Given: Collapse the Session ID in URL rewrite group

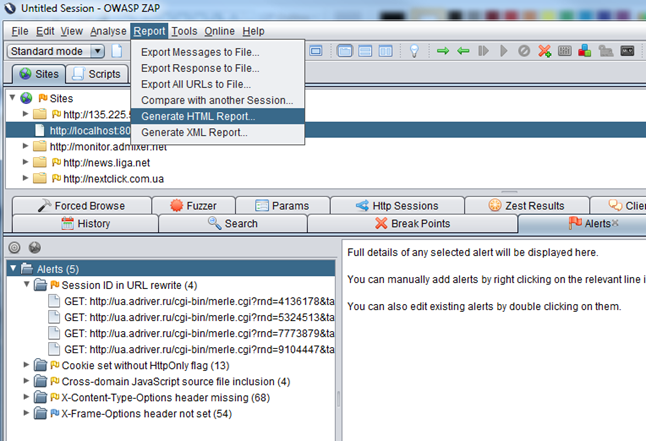Looking at the screenshot, I should tap(24, 285).
